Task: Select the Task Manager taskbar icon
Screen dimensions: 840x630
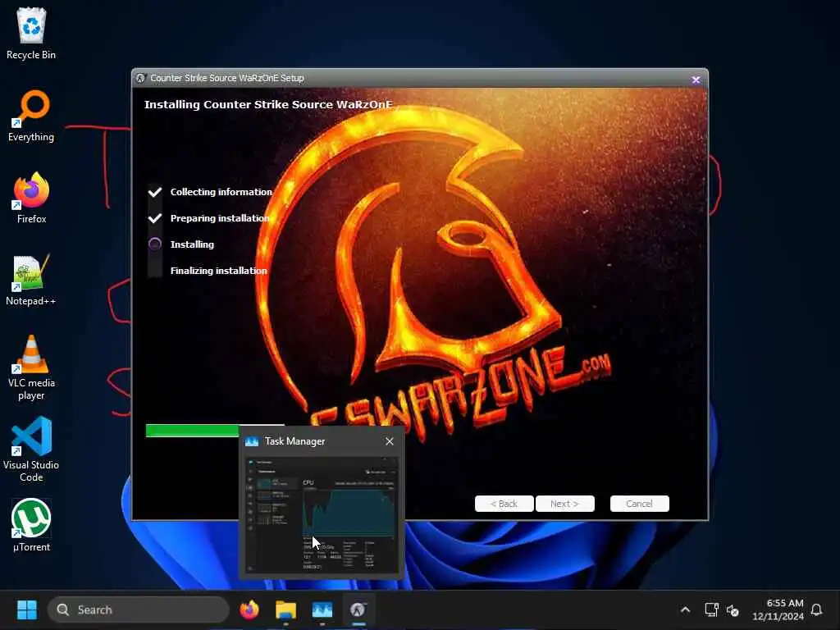Action: [x=322, y=609]
